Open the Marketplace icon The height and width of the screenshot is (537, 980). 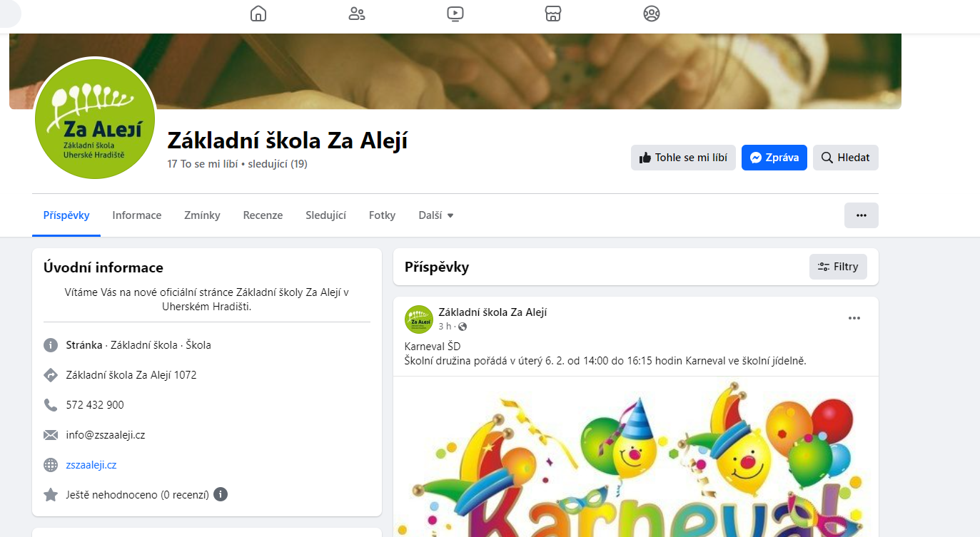(x=553, y=14)
